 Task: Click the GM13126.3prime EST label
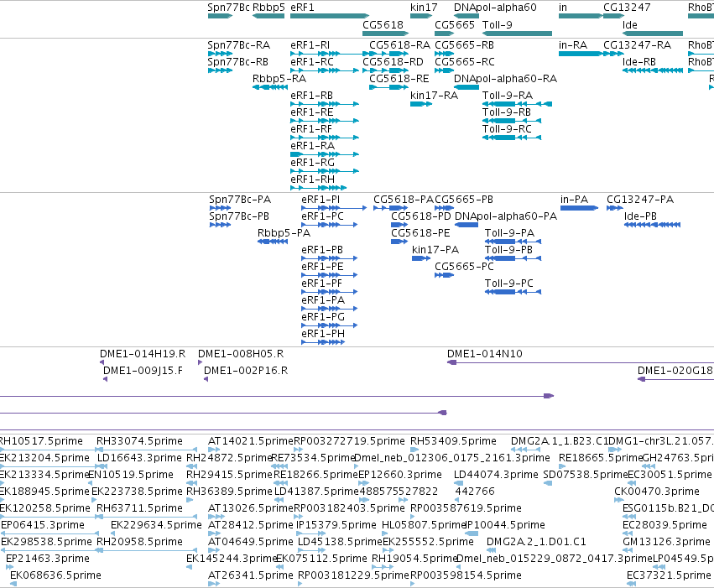point(666,542)
